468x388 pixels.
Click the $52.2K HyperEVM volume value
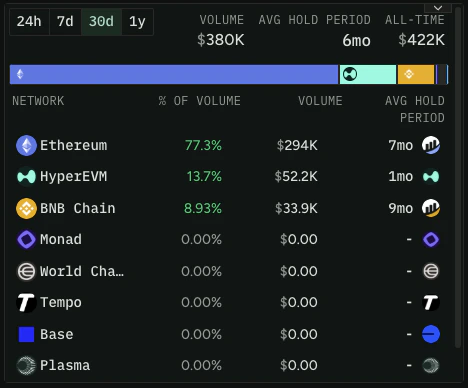pos(296,177)
